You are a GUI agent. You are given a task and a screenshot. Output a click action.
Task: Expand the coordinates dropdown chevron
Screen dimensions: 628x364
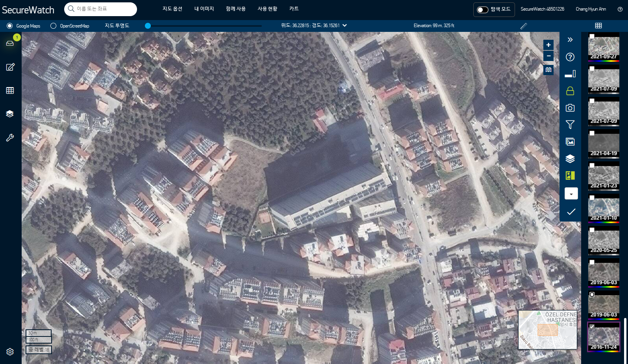(x=345, y=26)
